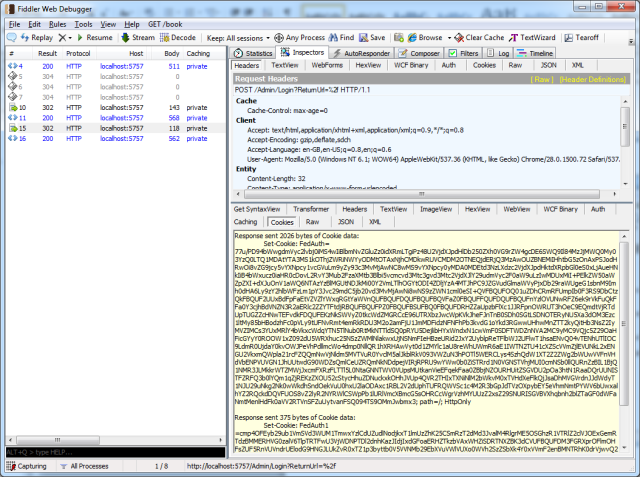Click the comment balloon icon in toolbar
Screen dimensions: 640x477
pos(11,38)
